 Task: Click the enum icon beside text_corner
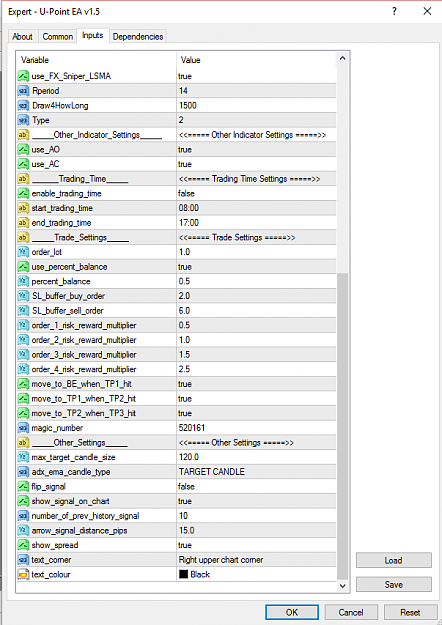coord(24,560)
